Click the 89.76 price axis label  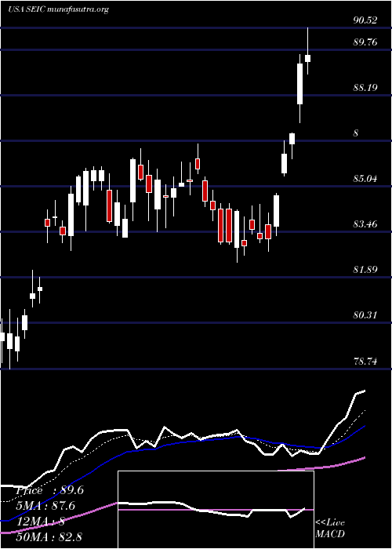point(365,42)
